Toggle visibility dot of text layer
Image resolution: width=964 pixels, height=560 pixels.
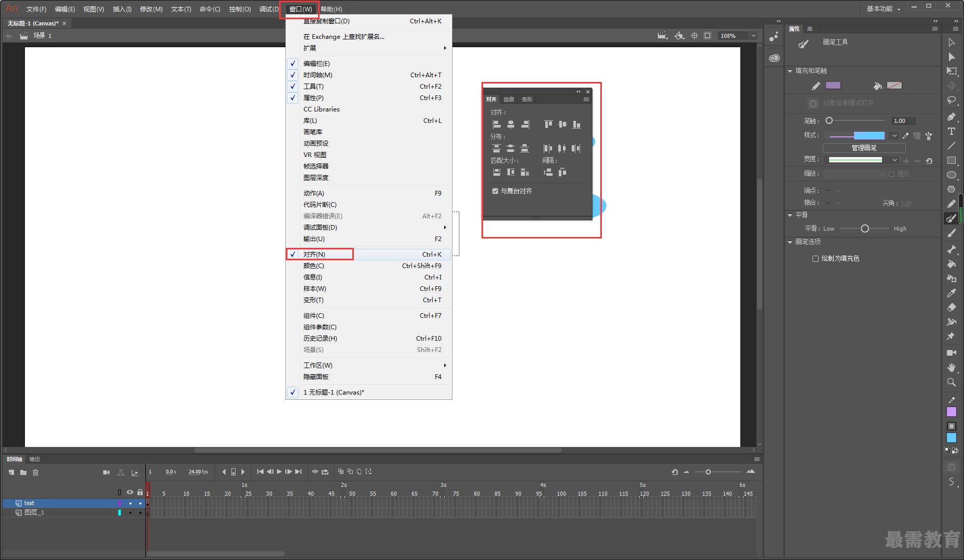pyautogui.click(x=130, y=503)
